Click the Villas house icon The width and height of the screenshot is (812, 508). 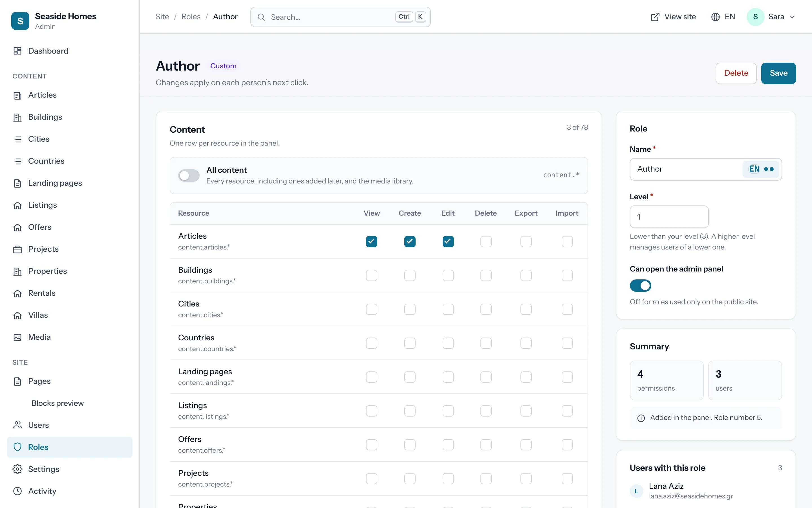tap(17, 315)
